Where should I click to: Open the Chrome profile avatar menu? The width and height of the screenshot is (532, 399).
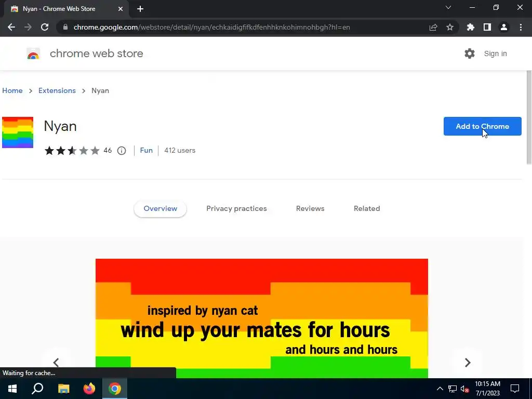pyautogui.click(x=504, y=27)
